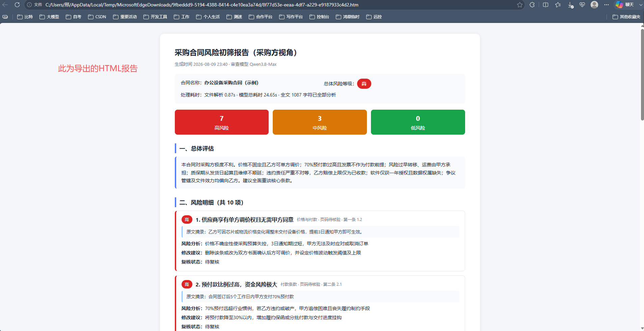The height and width of the screenshot is (331, 644).
Task: Click the 生成时间 2026-08-09 23:40 line
Action: [x=225, y=64]
